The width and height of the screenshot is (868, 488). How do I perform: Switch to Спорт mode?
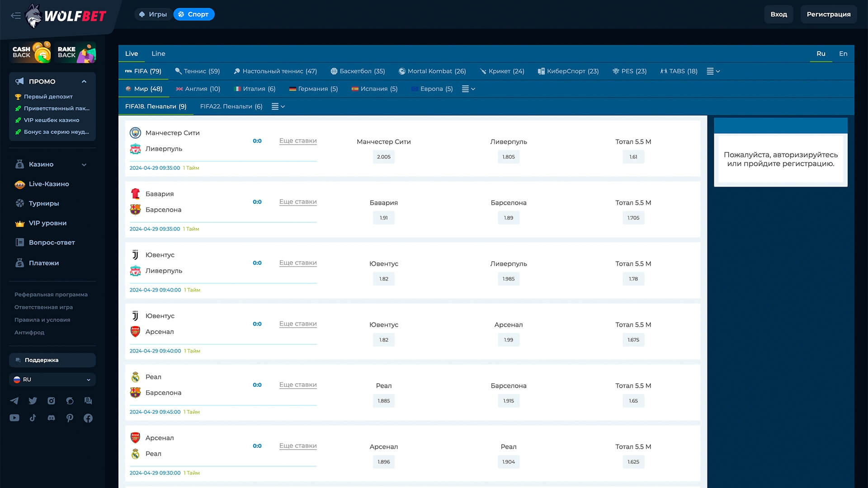pos(193,14)
